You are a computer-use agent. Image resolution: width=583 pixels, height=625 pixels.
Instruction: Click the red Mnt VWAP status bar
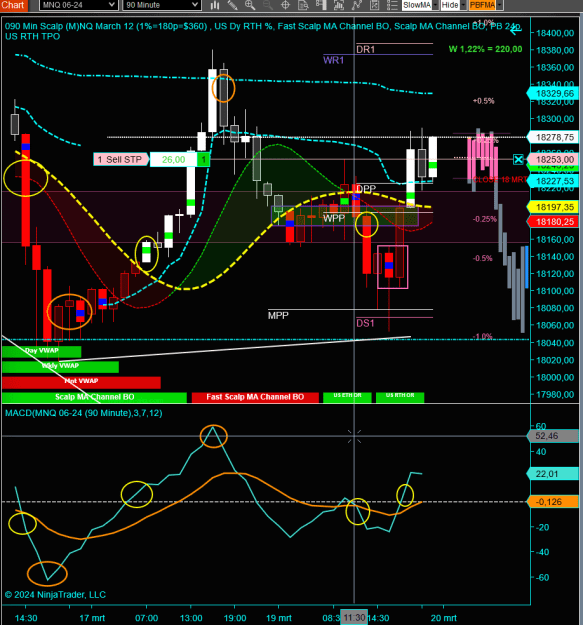(81, 381)
